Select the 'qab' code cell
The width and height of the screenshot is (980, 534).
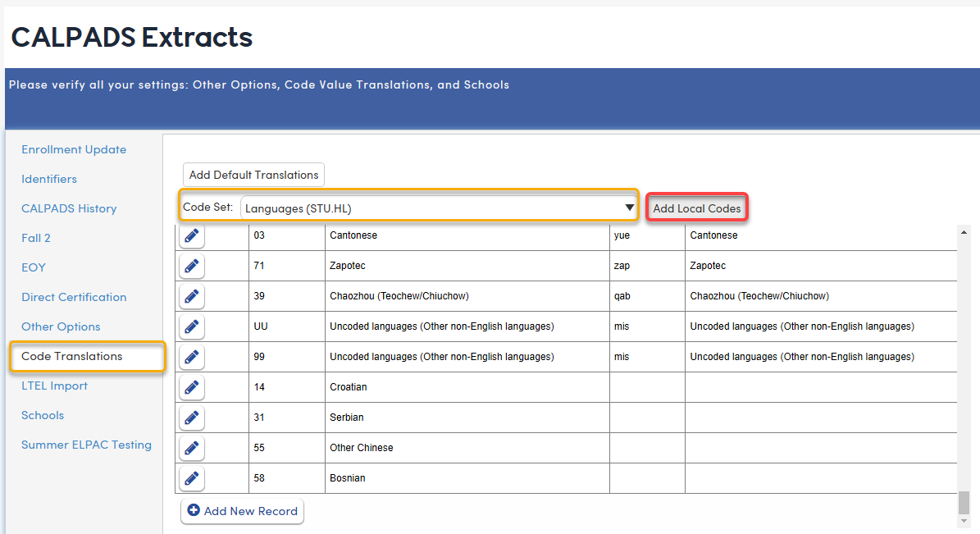coord(647,296)
